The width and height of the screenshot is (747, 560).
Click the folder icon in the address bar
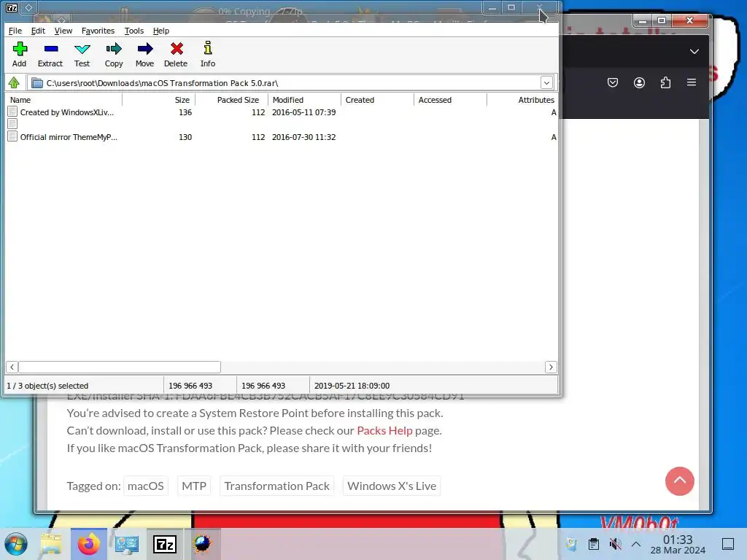(37, 83)
